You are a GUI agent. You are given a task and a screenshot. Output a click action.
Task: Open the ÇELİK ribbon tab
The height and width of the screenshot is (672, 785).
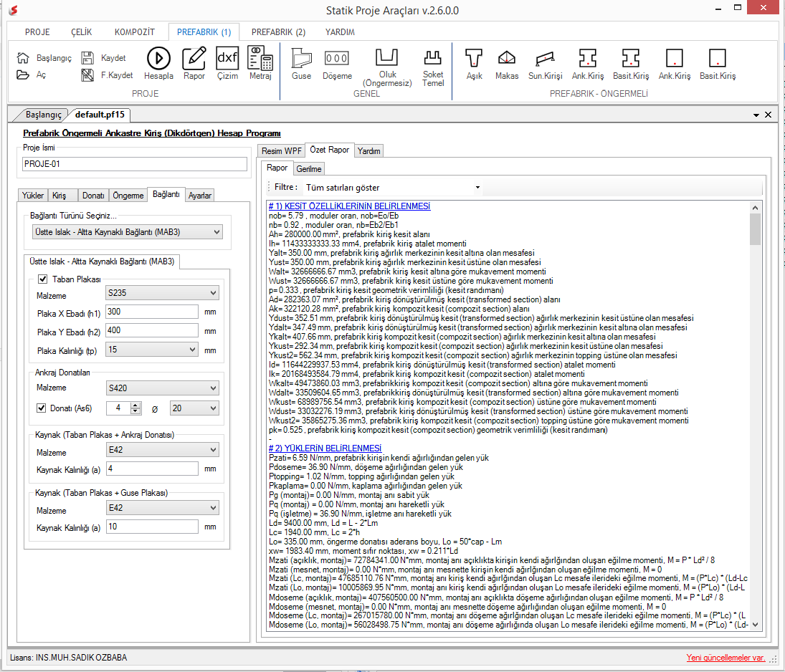(x=82, y=32)
